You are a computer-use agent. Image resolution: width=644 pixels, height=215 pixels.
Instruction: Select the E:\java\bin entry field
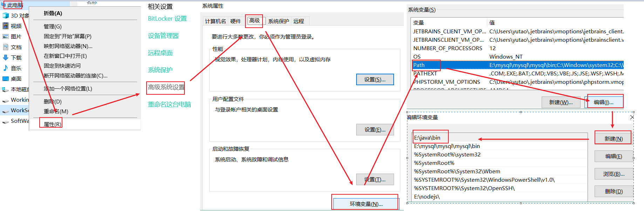[431, 137]
